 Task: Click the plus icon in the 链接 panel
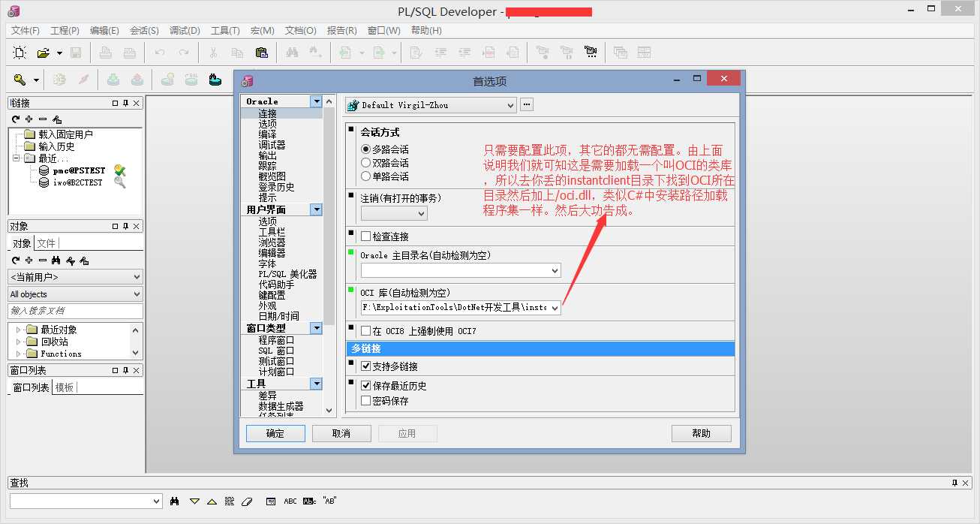pos(29,119)
